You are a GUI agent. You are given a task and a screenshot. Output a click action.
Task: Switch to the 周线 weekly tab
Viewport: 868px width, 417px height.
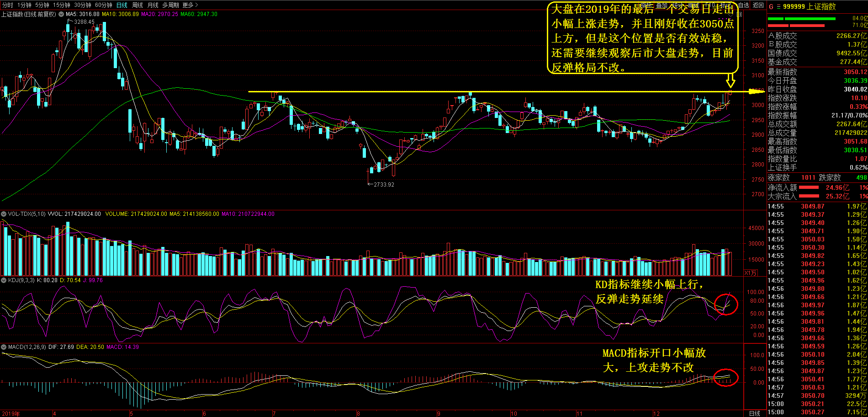click(x=138, y=5)
